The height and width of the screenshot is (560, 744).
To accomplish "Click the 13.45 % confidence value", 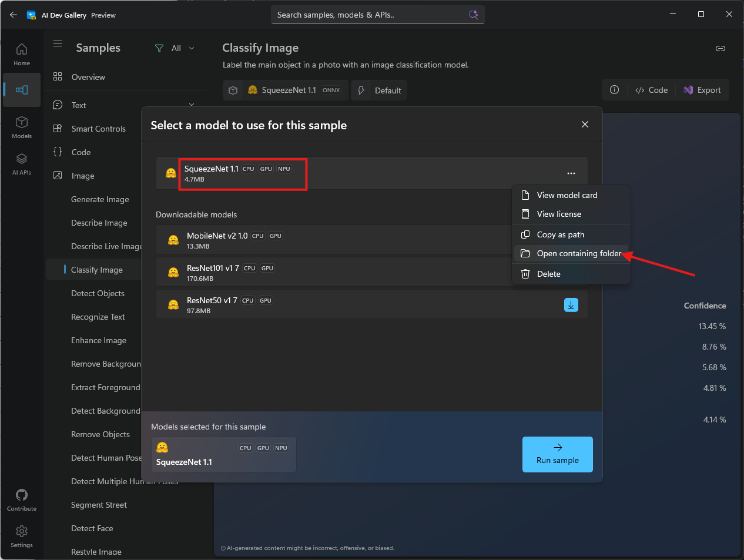I will pos(712,326).
